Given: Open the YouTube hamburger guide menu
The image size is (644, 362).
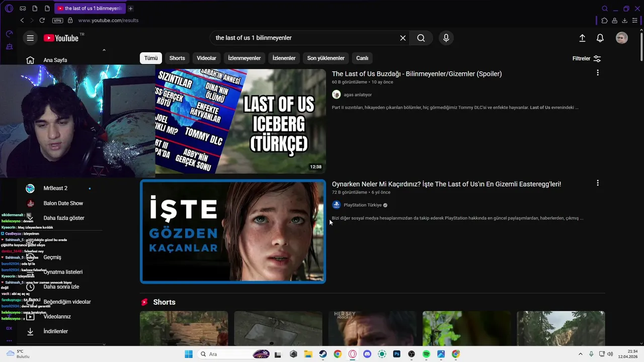Looking at the screenshot, I should pos(30,38).
